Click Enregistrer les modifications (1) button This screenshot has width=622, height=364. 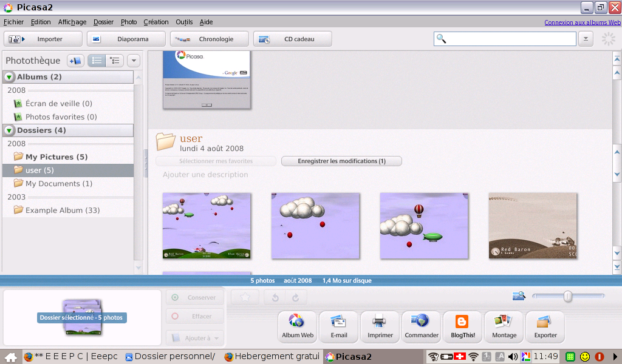(341, 161)
